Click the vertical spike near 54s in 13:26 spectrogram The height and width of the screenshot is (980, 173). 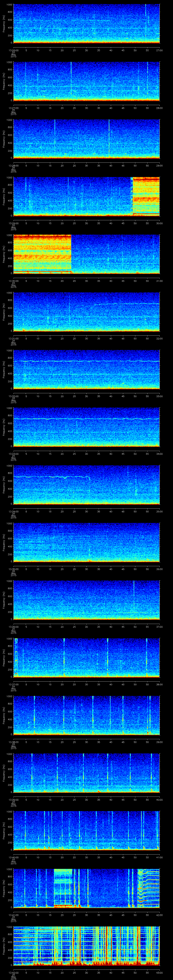click(x=146, y=21)
